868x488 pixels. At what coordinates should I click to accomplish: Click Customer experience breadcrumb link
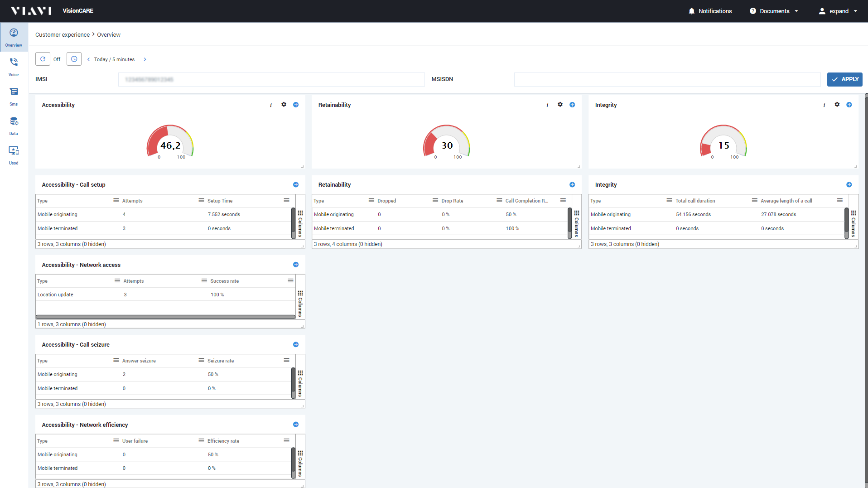[x=63, y=35]
